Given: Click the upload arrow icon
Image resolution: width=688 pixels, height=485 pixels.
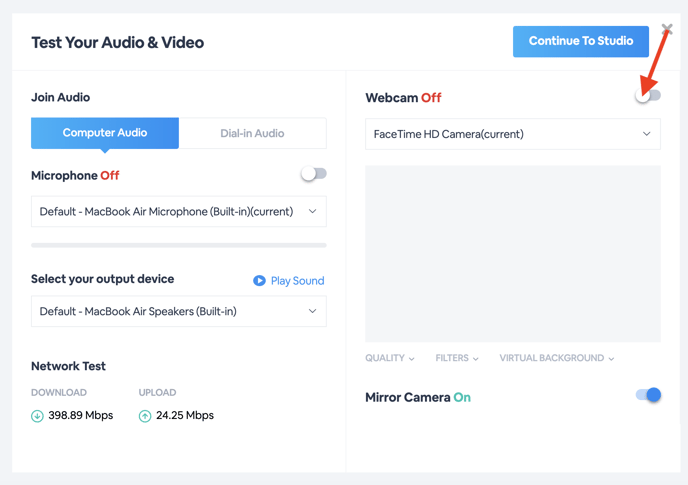Looking at the screenshot, I should [x=145, y=416].
